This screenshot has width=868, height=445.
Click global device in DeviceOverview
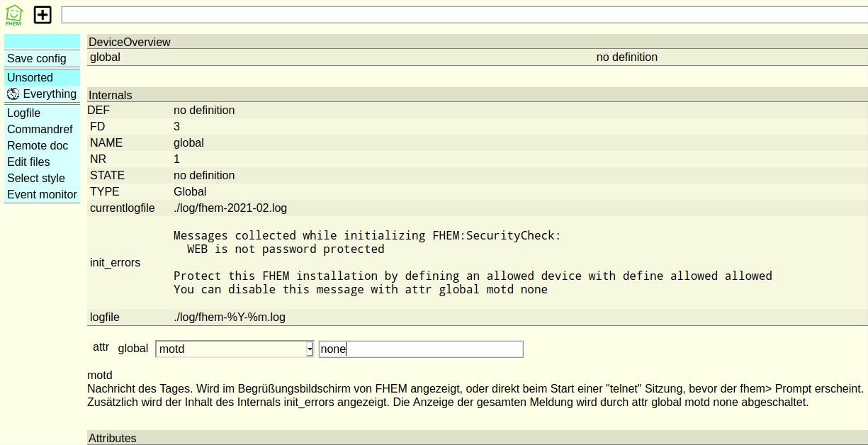pos(106,57)
